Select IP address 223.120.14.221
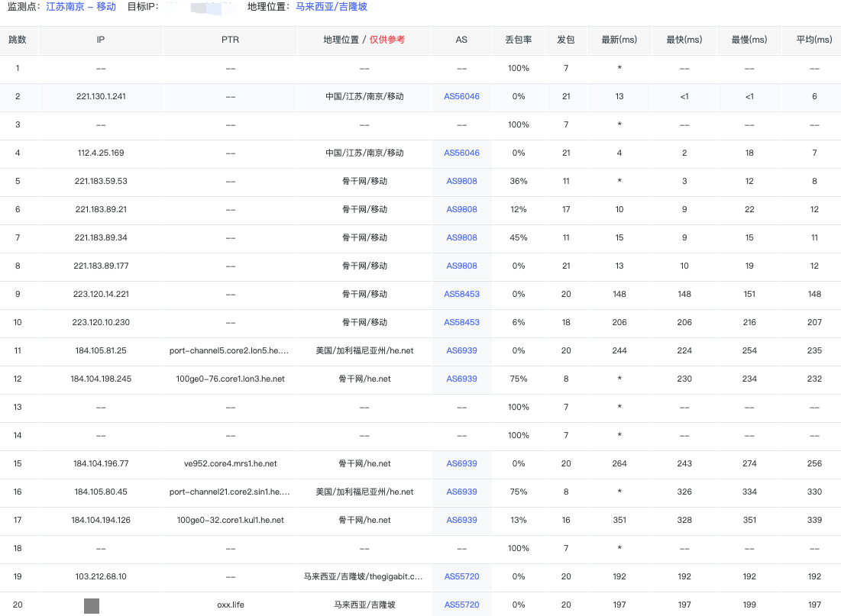The width and height of the screenshot is (841, 616). click(101, 294)
